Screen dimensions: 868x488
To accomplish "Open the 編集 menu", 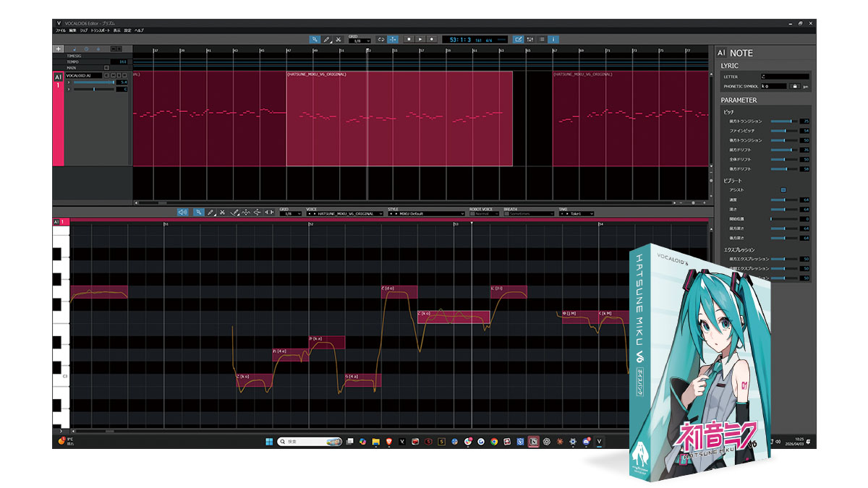I will tap(72, 30).
